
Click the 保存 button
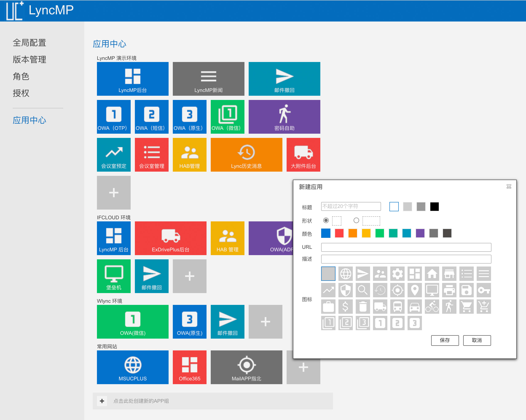click(x=445, y=340)
